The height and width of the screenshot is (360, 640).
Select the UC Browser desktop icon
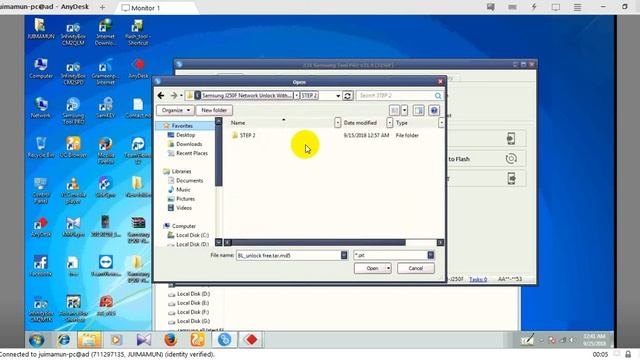click(x=73, y=147)
